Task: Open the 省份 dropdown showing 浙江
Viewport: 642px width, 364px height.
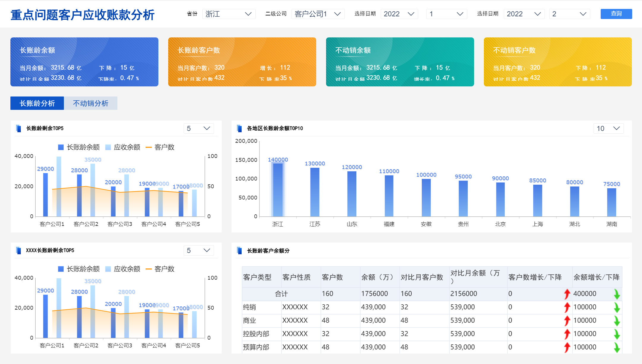Action: (229, 14)
